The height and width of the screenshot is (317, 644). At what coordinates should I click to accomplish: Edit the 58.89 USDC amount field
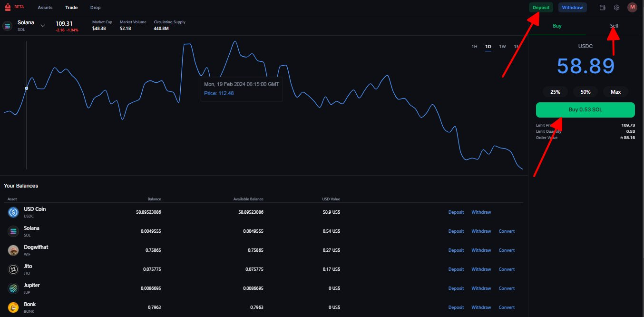[585, 66]
